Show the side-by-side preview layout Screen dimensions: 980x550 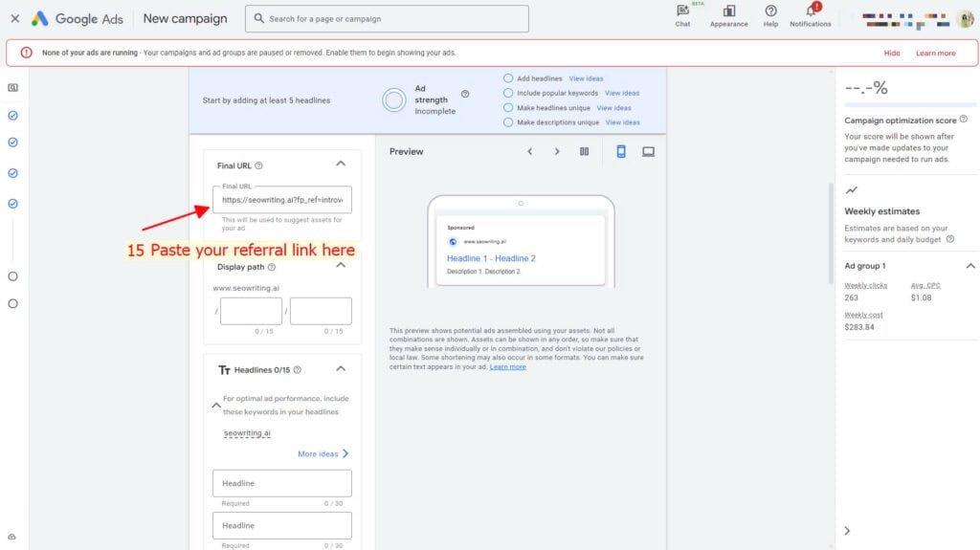tap(584, 151)
